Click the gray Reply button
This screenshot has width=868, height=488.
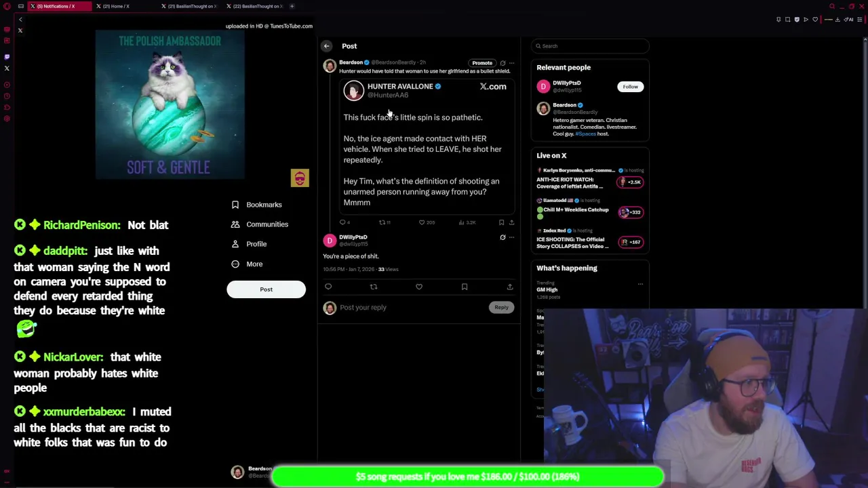(x=501, y=308)
